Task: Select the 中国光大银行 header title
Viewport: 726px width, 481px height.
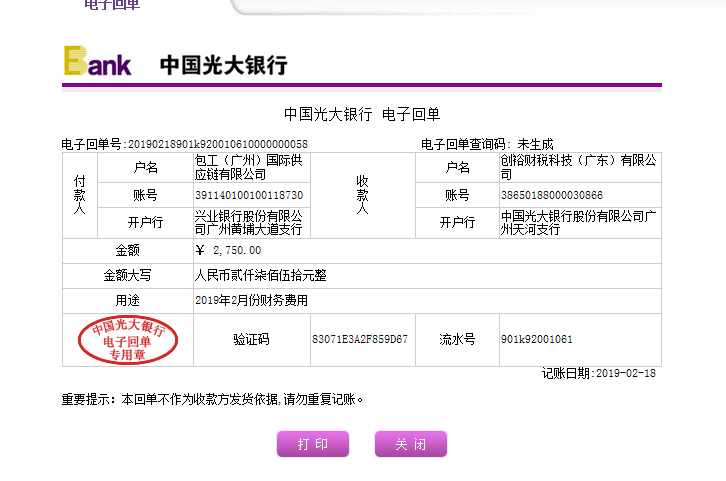Action: (224, 65)
